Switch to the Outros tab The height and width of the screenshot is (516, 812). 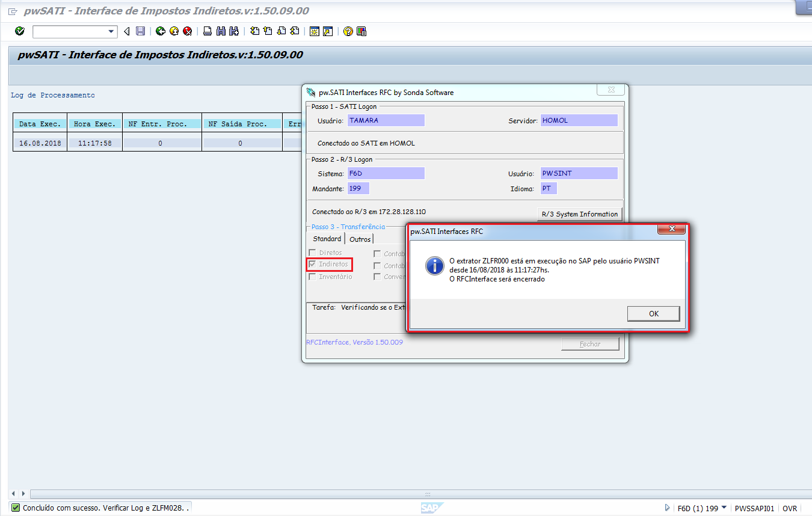click(x=360, y=239)
